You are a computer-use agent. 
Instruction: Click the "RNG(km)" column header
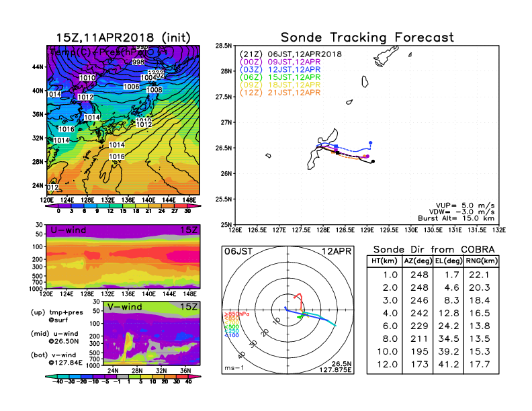(x=482, y=261)
